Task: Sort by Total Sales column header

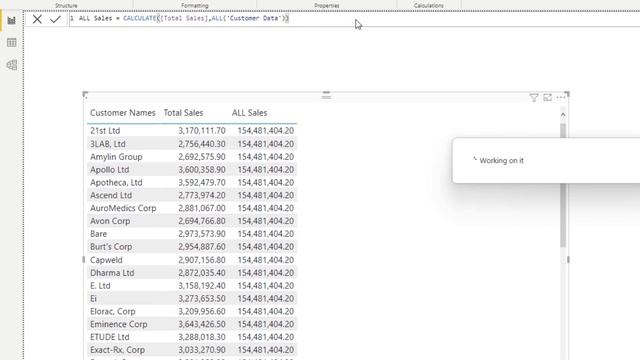Action: tap(183, 113)
